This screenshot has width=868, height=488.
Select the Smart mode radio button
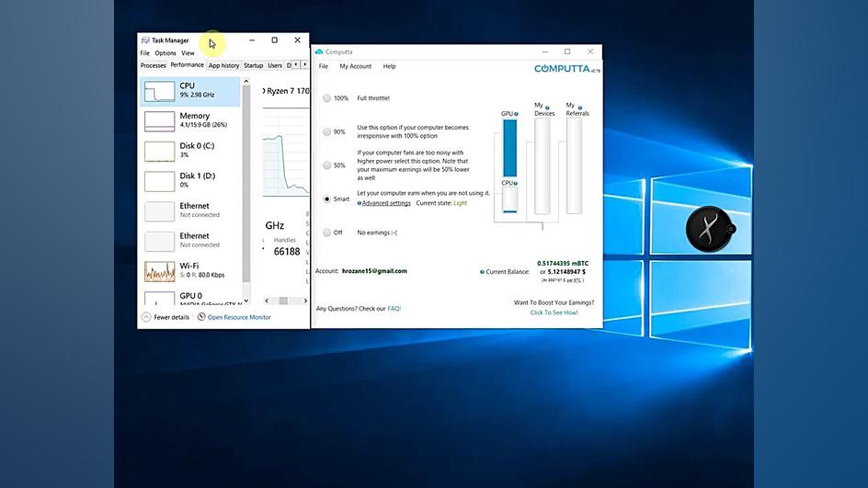(x=327, y=199)
